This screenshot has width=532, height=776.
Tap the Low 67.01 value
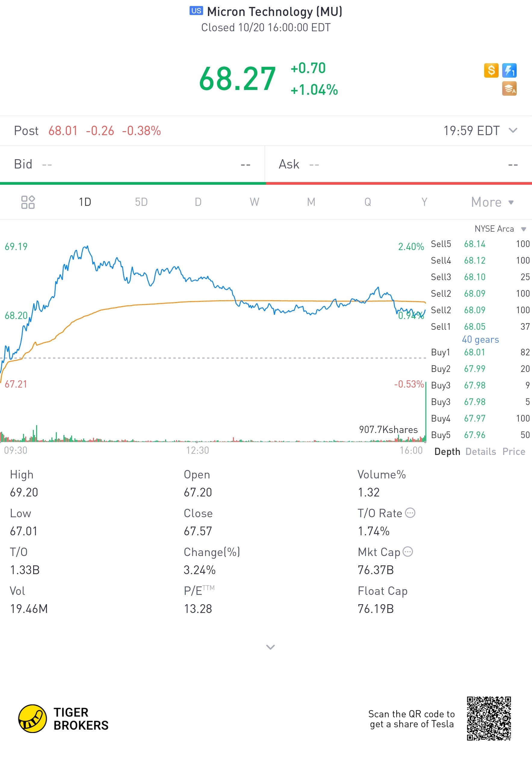coord(23,531)
